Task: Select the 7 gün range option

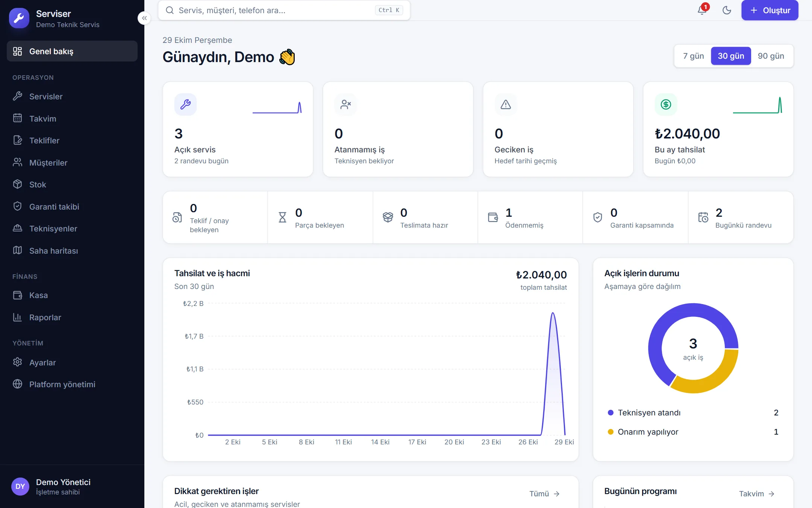Action: pyautogui.click(x=693, y=56)
